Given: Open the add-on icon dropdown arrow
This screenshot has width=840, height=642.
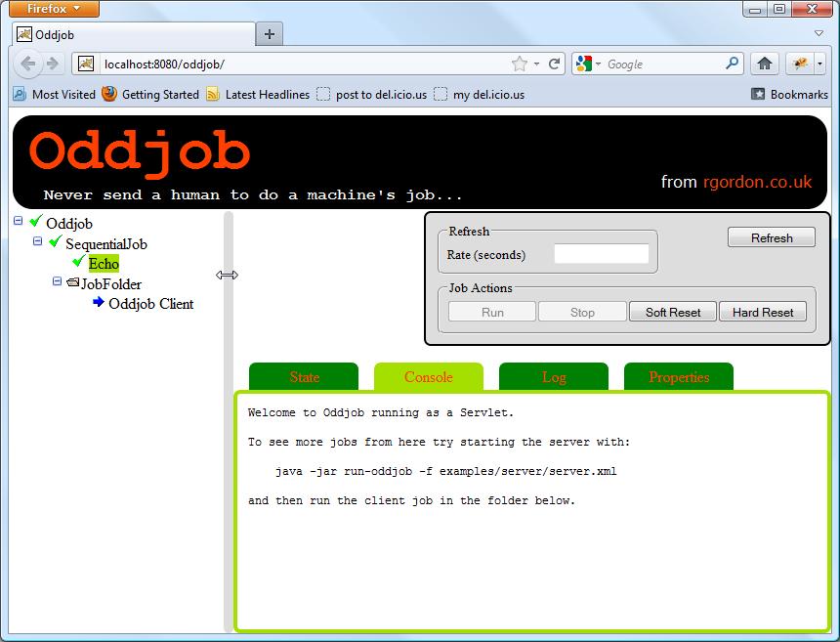Looking at the screenshot, I should point(819,64).
